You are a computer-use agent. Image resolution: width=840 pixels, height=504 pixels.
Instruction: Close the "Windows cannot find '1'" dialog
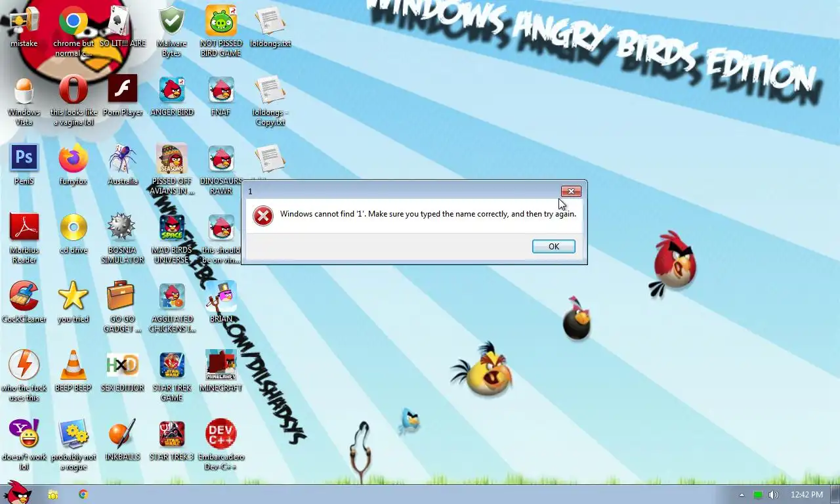pyautogui.click(x=570, y=191)
